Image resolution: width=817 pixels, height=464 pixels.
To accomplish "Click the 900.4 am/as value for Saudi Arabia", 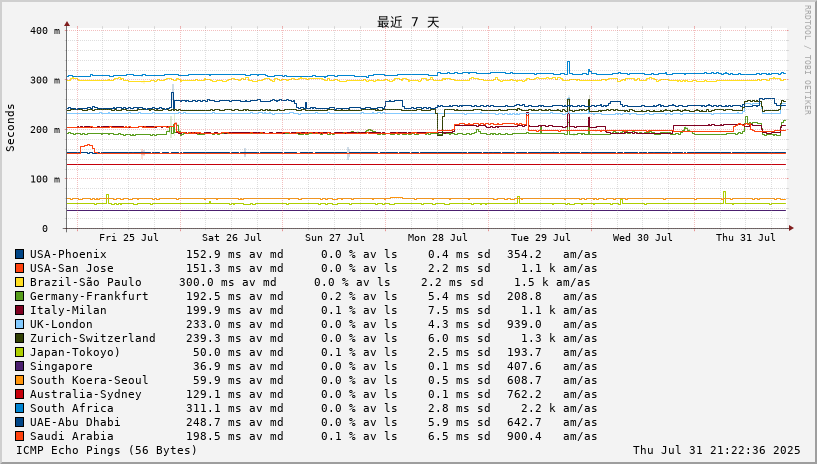I will coord(552,437).
